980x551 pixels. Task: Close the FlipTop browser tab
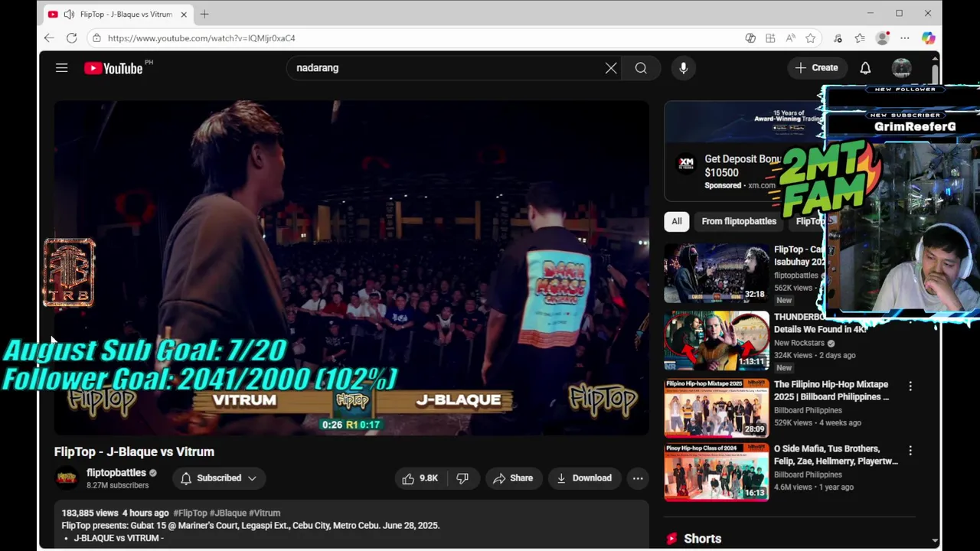pos(184,14)
